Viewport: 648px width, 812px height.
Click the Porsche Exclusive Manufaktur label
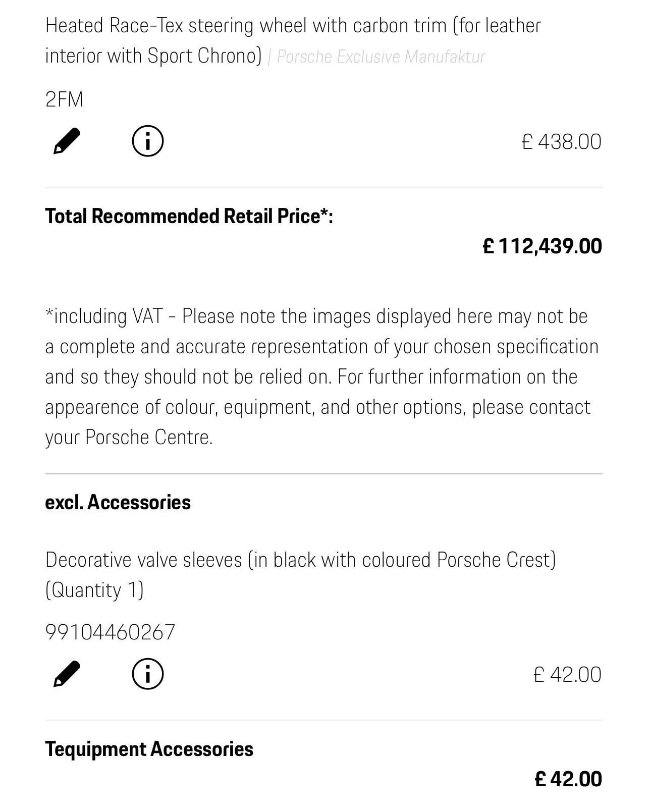pos(381,57)
